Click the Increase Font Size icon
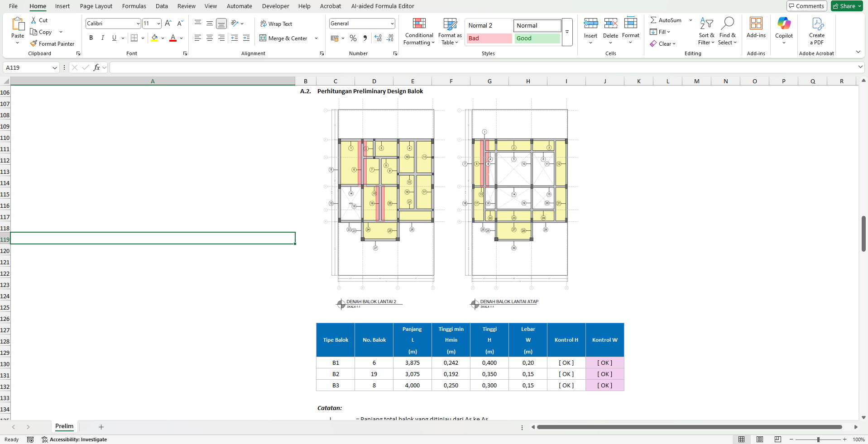Viewport: 868px width, 444px height. 168,24
